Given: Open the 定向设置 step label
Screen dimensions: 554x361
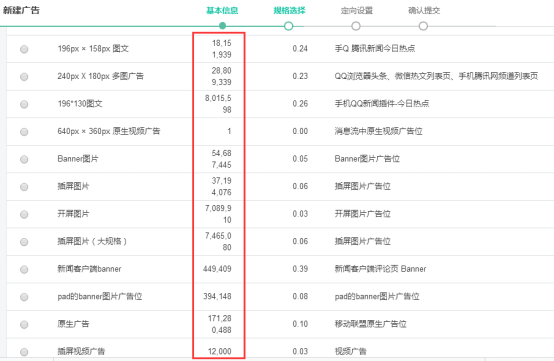Looking at the screenshot, I should tap(356, 11).
